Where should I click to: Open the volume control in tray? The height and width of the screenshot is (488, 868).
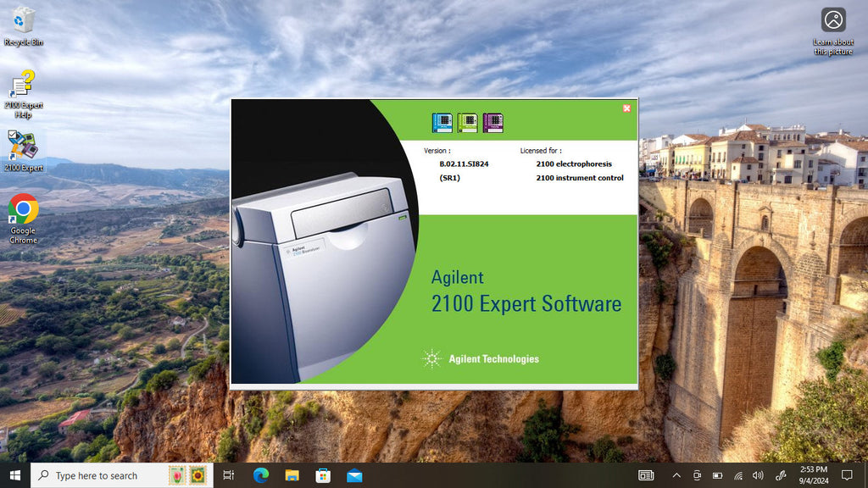tap(758, 475)
